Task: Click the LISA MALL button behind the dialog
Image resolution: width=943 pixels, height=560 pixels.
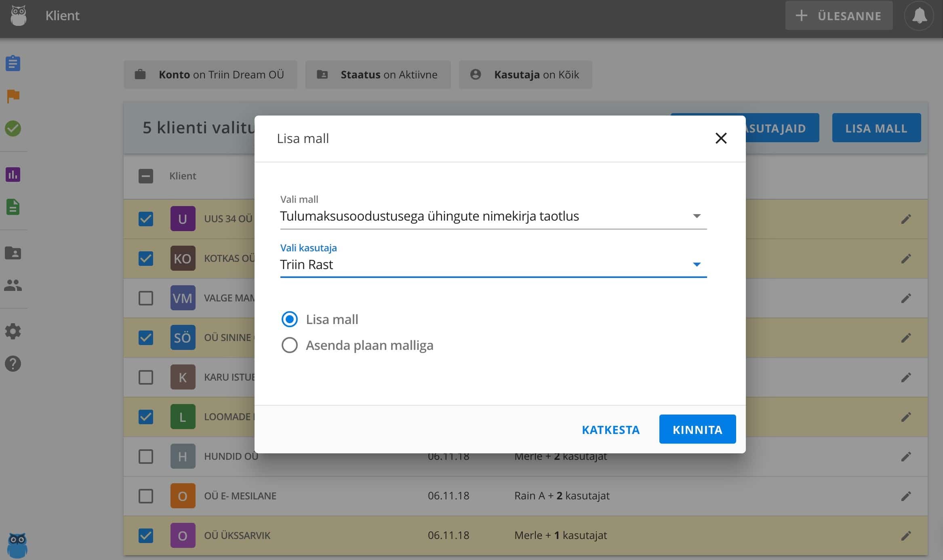Action: (876, 128)
